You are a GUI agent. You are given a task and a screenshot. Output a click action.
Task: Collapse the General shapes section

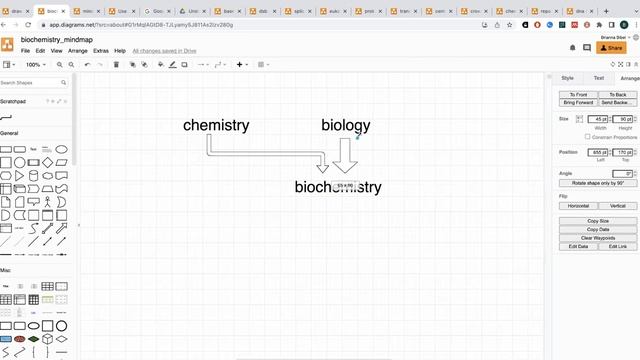point(9,133)
